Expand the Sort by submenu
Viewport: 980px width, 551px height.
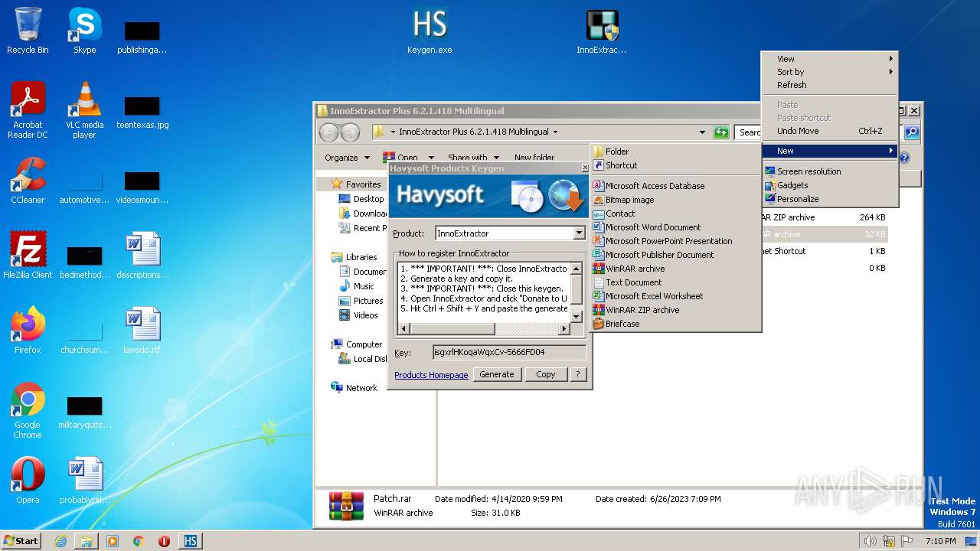830,72
